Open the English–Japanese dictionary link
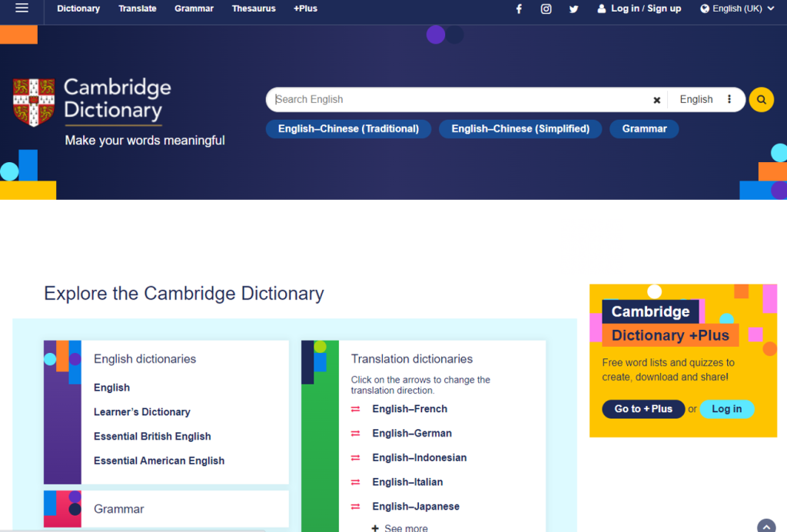The height and width of the screenshot is (532, 787). point(416,507)
